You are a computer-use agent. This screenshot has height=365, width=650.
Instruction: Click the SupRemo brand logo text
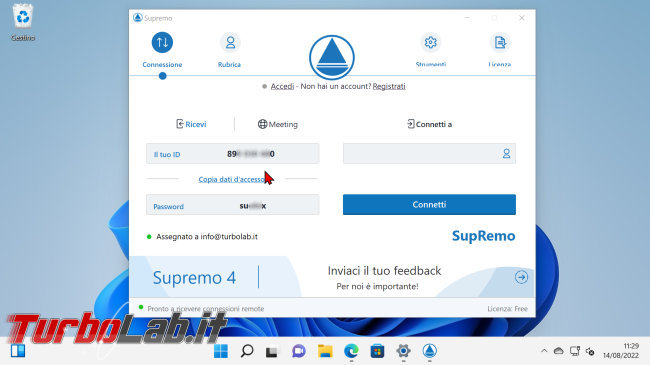pyautogui.click(x=483, y=236)
